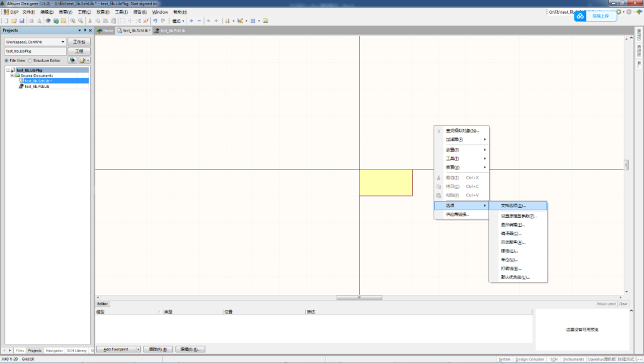This screenshot has height=363, width=644.
Task: Click the IEEE symbols toolbar icon
Action: click(228, 21)
